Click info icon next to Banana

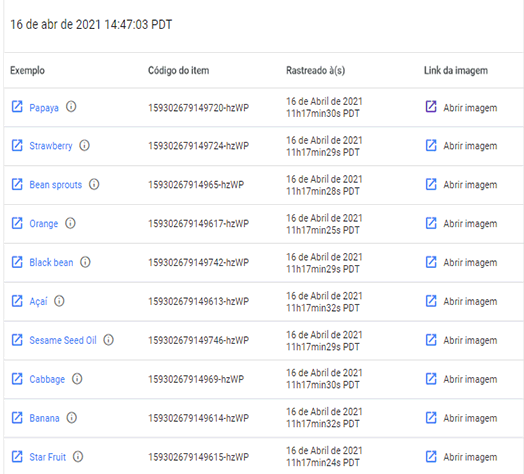(x=72, y=418)
